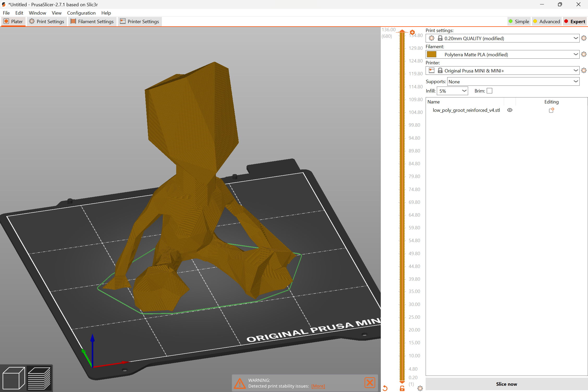
Task: Open the Infill percentage dropdown
Action: coord(452,91)
